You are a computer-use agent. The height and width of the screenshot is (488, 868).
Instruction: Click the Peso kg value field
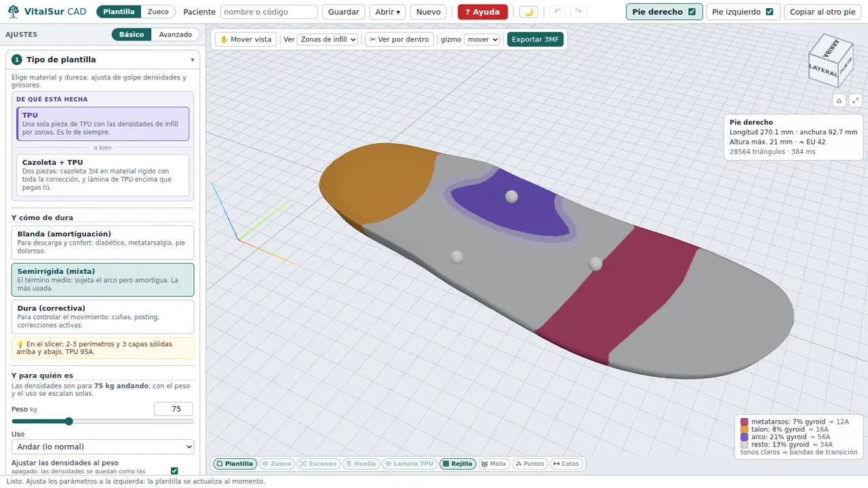[x=174, y=409]
